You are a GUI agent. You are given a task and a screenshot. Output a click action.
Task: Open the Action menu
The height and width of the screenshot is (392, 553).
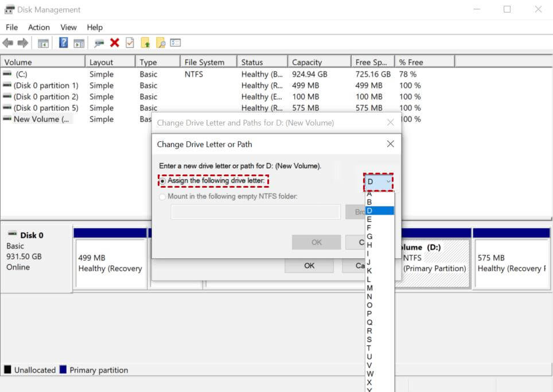38,27
